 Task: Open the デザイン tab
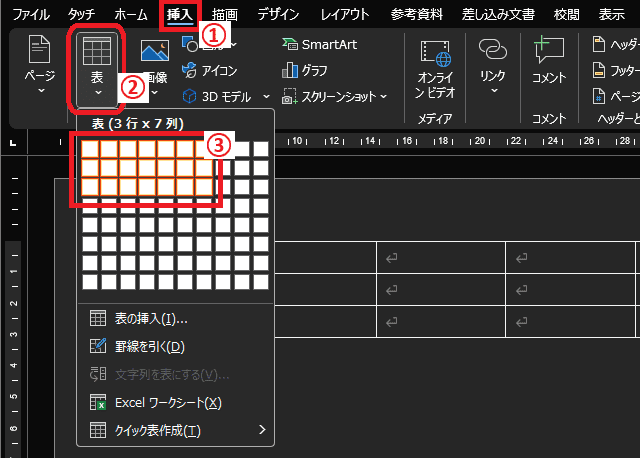click(x=277, y=14)
